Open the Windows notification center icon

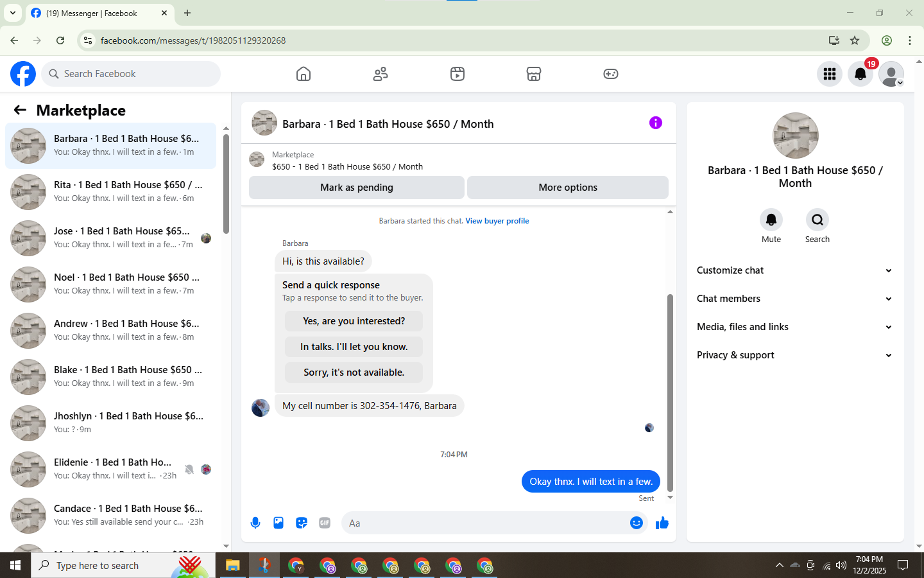point(903,565)
